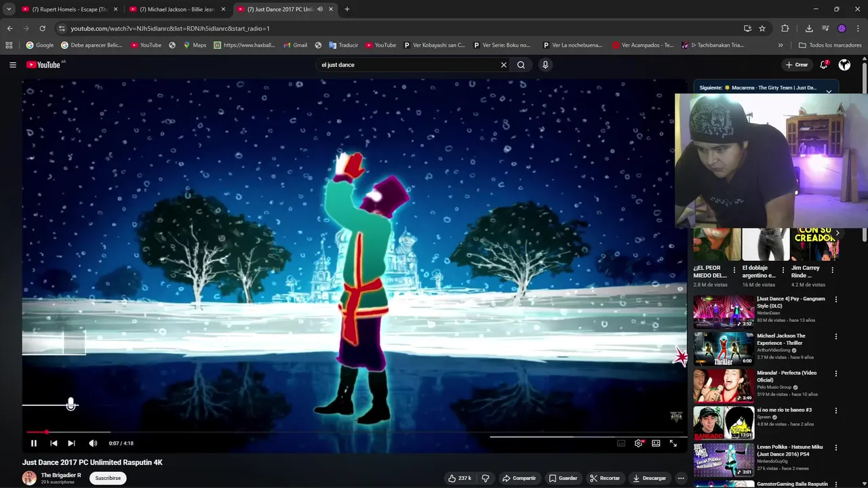
Task: Close the Rupert Holmes browser tab
Action: [115, 9]
